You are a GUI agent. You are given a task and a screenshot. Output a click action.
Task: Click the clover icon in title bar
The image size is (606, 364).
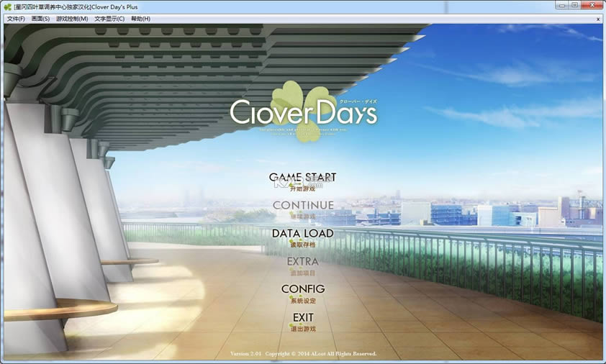click(x=7, y=7)
